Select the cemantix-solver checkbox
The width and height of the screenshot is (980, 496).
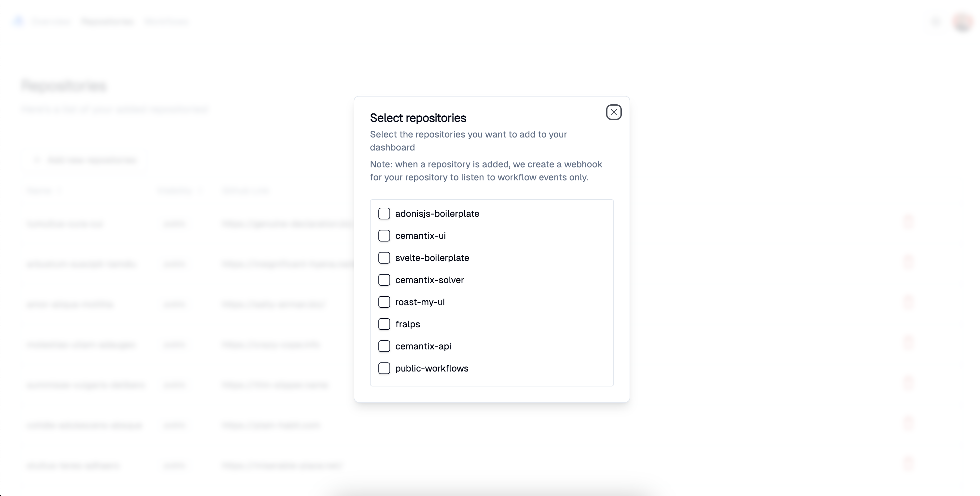(384, 280)
